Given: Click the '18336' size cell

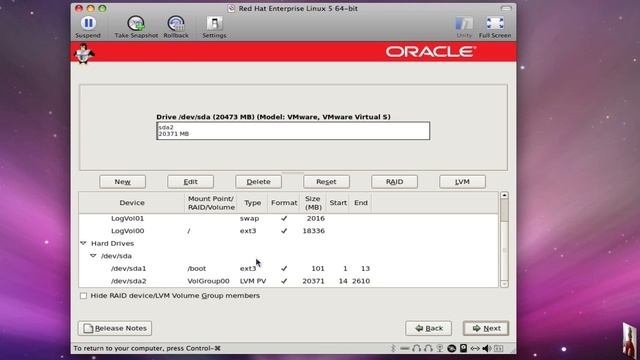Looking at the screenshot, I should tap(313, 231).
